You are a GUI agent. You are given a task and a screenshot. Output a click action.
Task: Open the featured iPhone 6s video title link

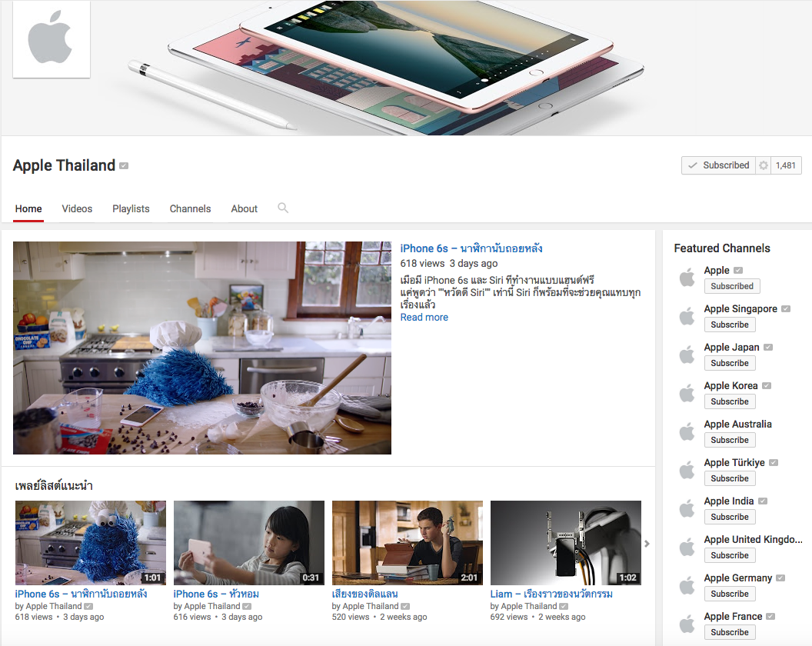[x=471, y=248]
